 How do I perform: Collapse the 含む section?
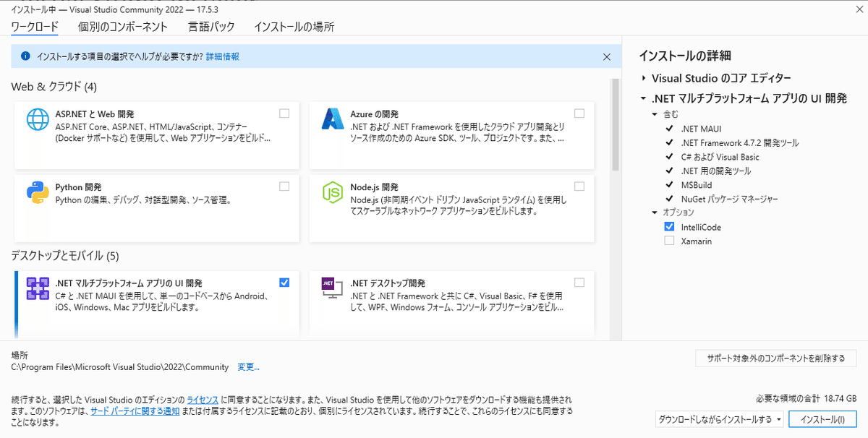click(x=655, y=114)
